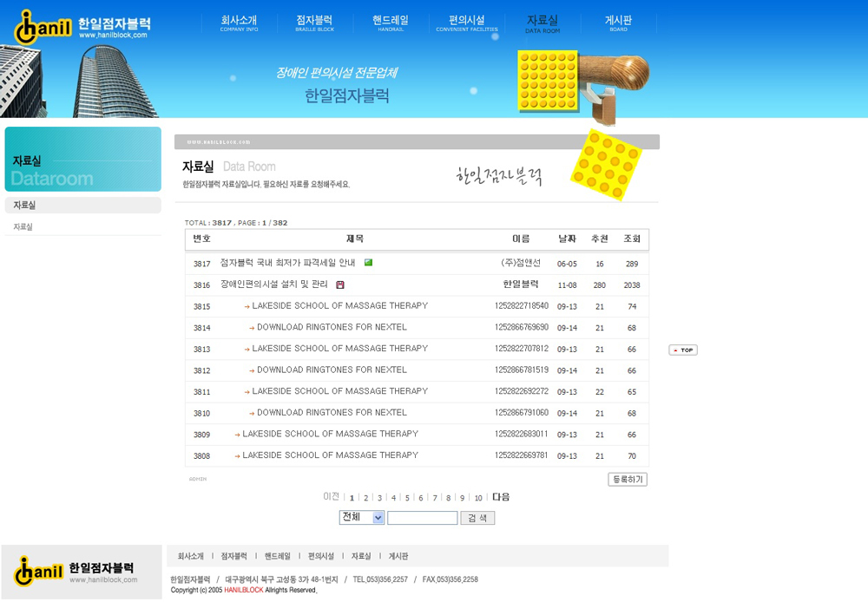The width and height of the screenshot is (868, 602).
Task: Click 핸드레일 link in footer navigation
Action: point(278,556)
